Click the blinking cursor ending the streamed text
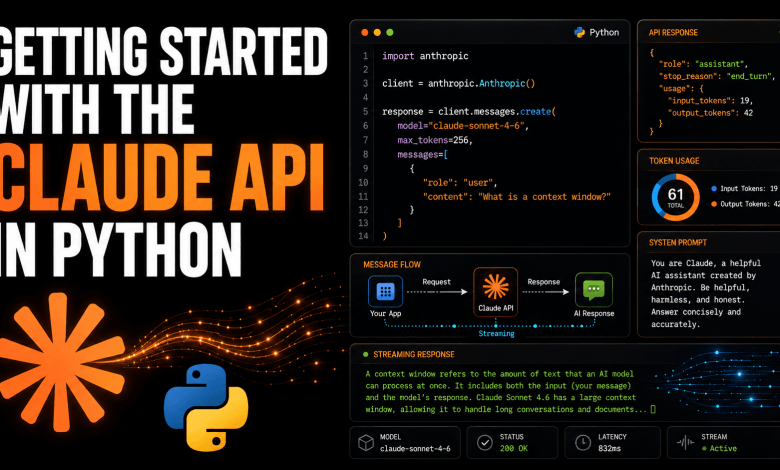Image resolution: width=780 pixels, height=470 pixels. [653, 409]
